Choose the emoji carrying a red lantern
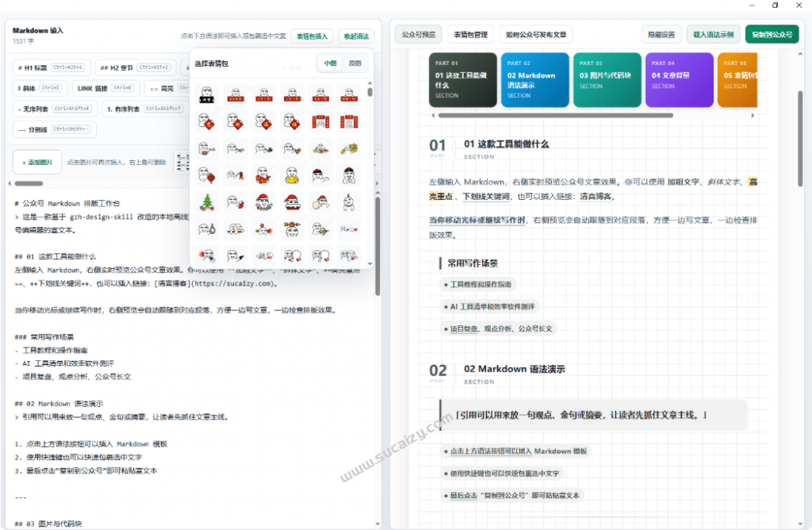The width and height of the screenshot is (812, 530). (x=207, y=175)
